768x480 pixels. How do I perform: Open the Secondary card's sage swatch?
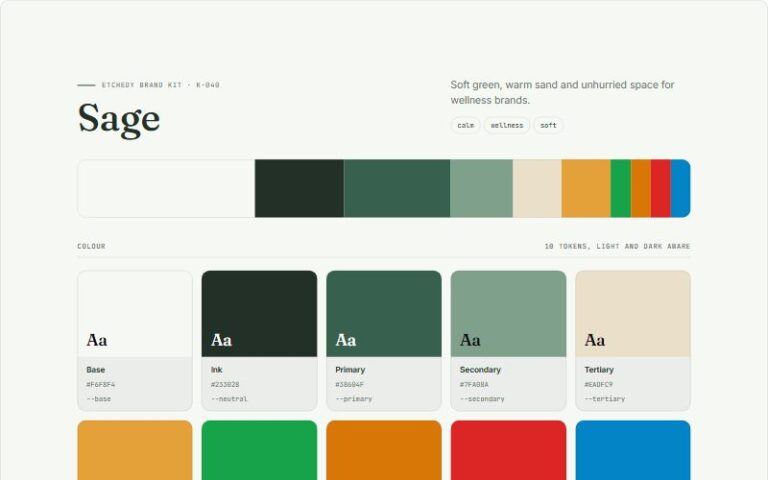(508, 313)
